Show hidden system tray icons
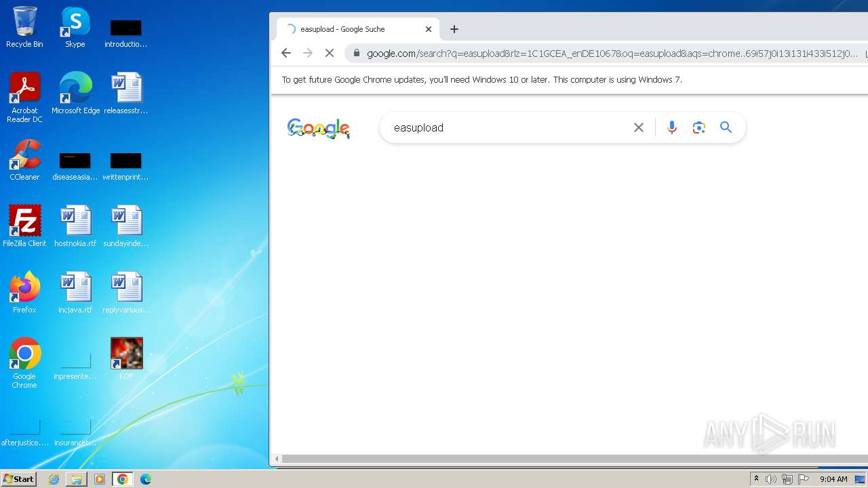Screen dimensions: 868x488 pos(756,479)
